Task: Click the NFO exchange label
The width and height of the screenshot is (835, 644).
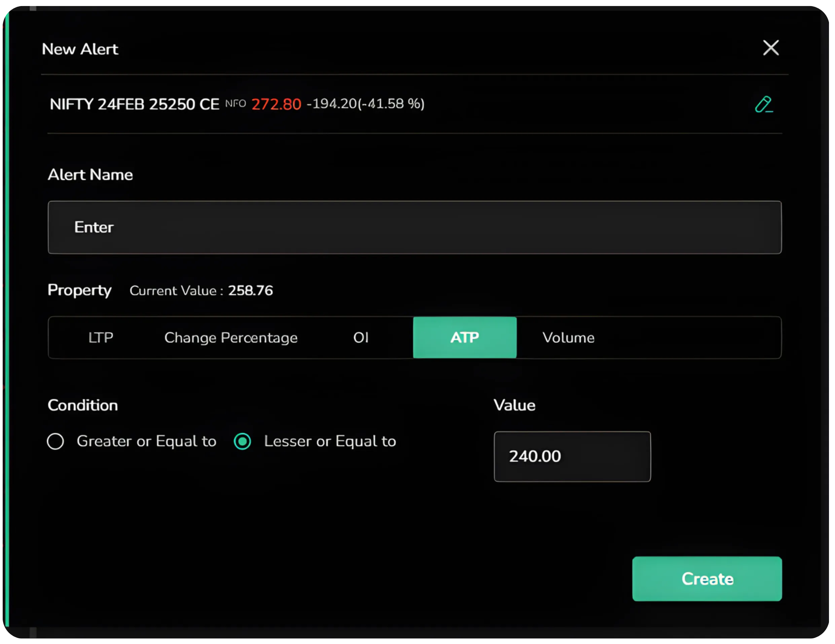Action: 235,104
